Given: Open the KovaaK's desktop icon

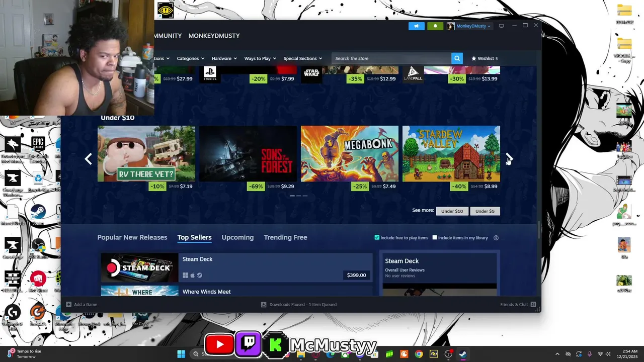Looking at the screenshot, I should tap(38, 315).
